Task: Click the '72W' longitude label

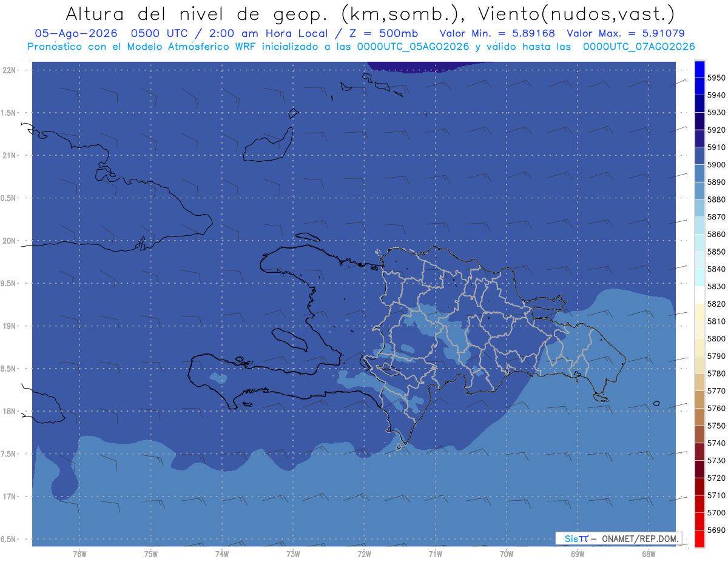Action: coord(364,554)
